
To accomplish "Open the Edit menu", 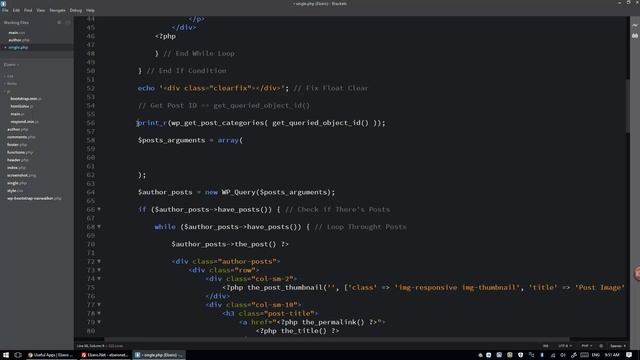I will pyautogui.click(x=16, y=10).
